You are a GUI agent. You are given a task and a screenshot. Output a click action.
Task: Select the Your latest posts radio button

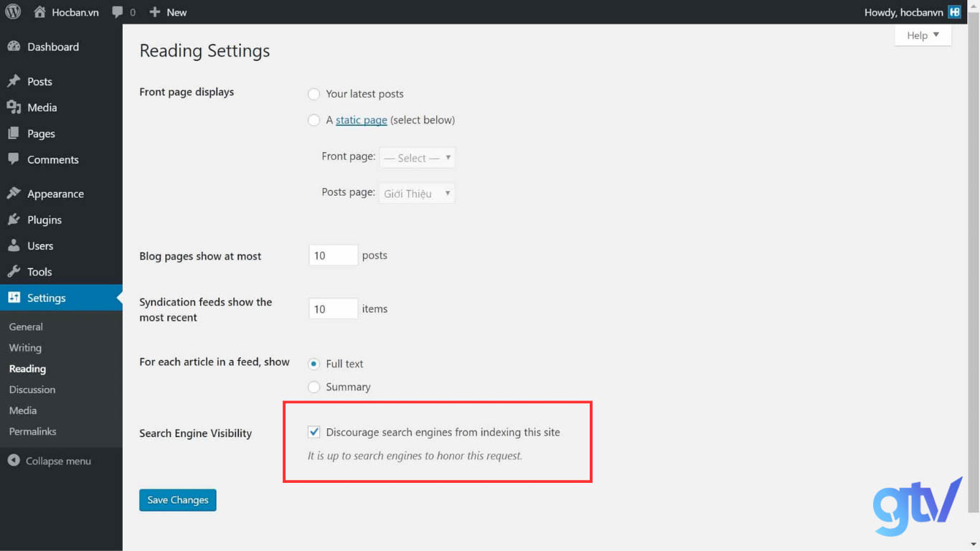pos(314,94)
